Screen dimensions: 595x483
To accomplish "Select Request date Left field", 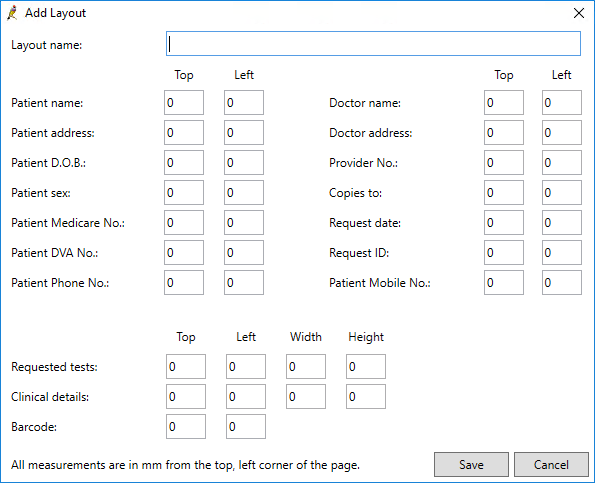I will coord(562,222).
